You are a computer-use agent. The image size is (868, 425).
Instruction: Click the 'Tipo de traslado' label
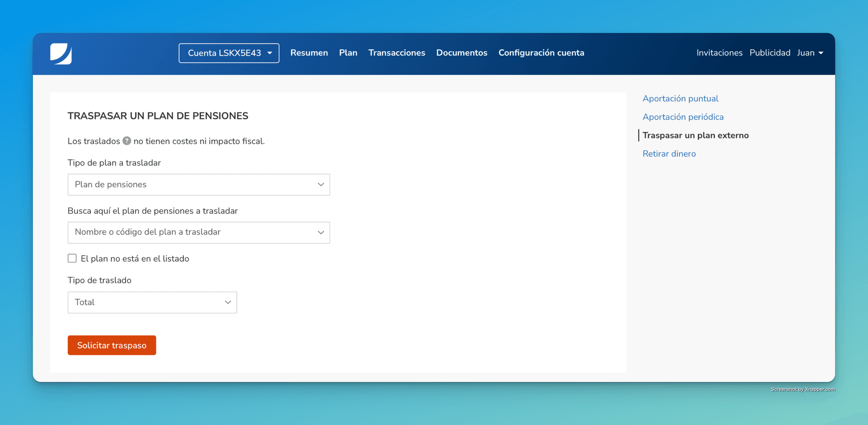pyautogui.click(x=99, y=280)
